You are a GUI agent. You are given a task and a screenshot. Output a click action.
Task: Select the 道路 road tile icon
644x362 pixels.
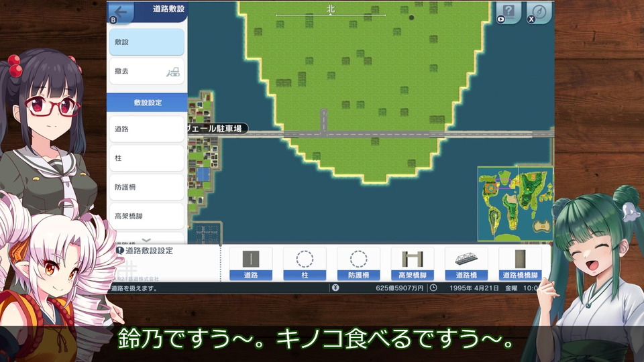(250, 264)
